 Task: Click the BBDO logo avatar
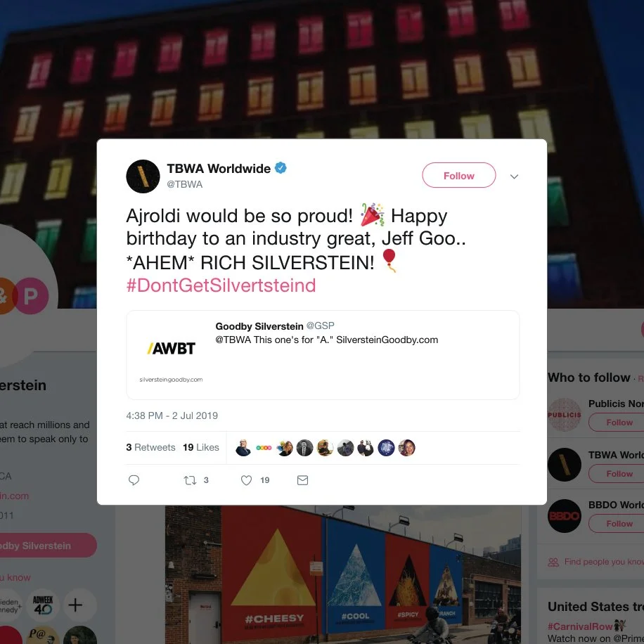click(x=564, y=516)
